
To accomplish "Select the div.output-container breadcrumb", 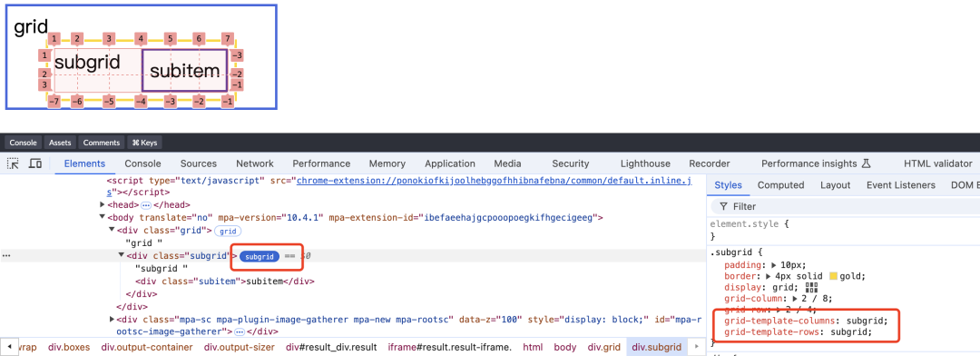I will pyautogui.click(x=146, y=347).
